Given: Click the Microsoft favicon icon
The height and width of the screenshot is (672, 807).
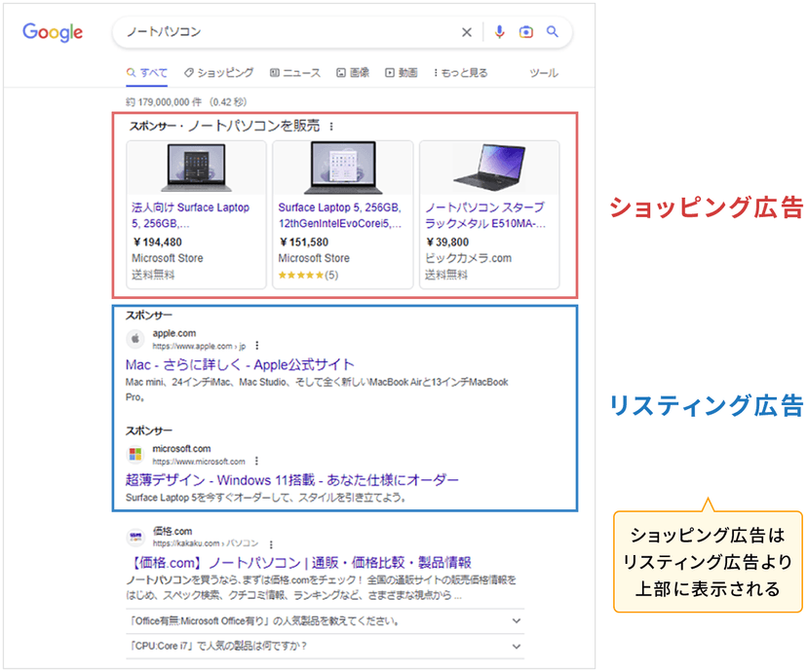Looking at the screenshot, I should [x=135, y=454].
